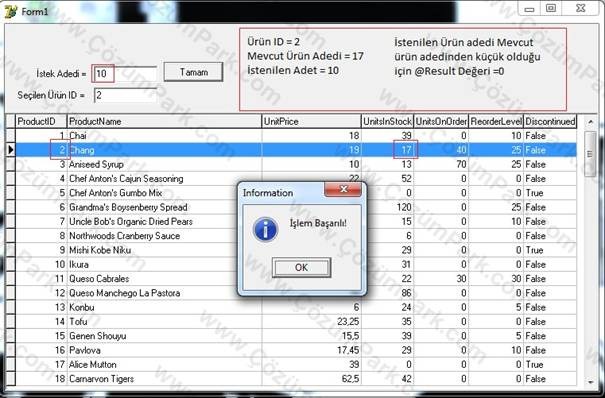Select the Genen Shouyu row
The width and height of the screenshot is (605, 398).
296,336
